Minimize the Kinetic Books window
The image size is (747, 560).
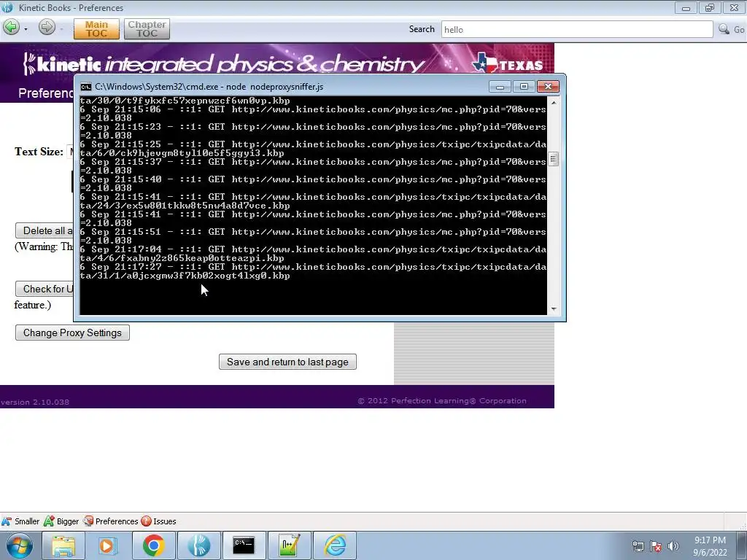686,8
